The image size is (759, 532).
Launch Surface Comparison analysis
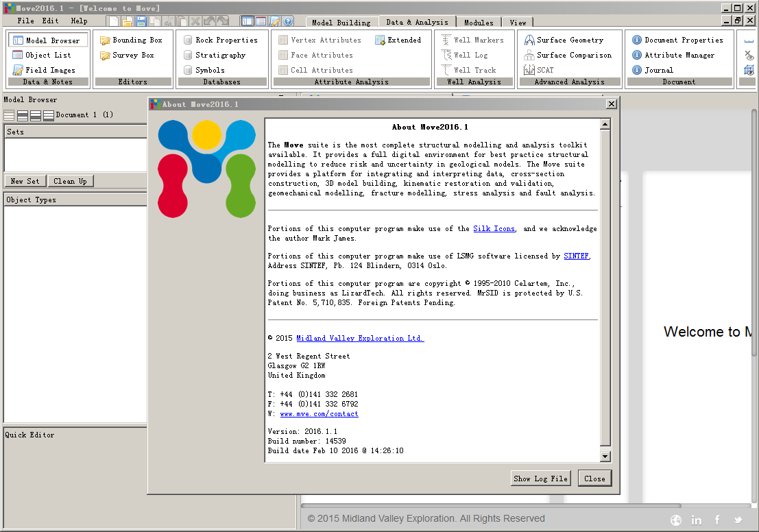568,55
